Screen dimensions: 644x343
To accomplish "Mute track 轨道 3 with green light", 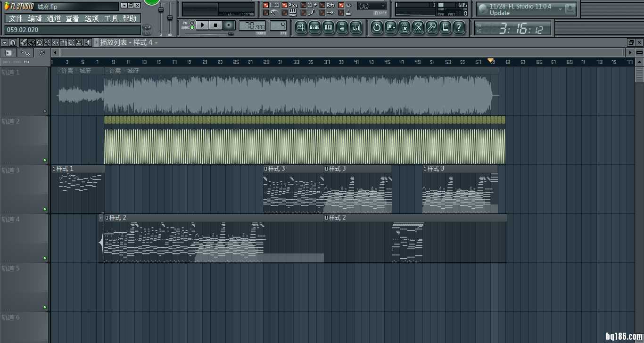I will pyautogui.click(x=45, y=209).
